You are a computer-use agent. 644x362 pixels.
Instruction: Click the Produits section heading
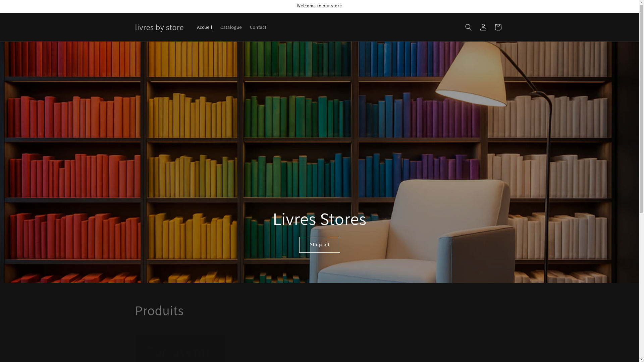click(159, 310)
